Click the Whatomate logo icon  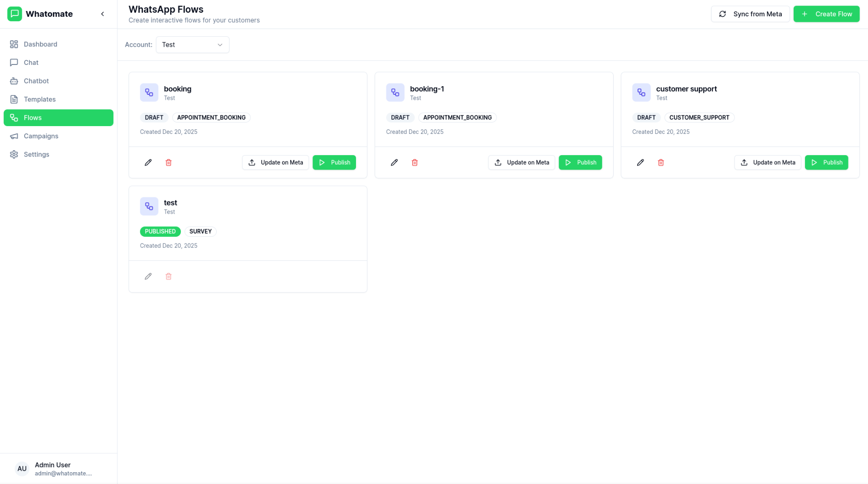click(x=15, y=14)
